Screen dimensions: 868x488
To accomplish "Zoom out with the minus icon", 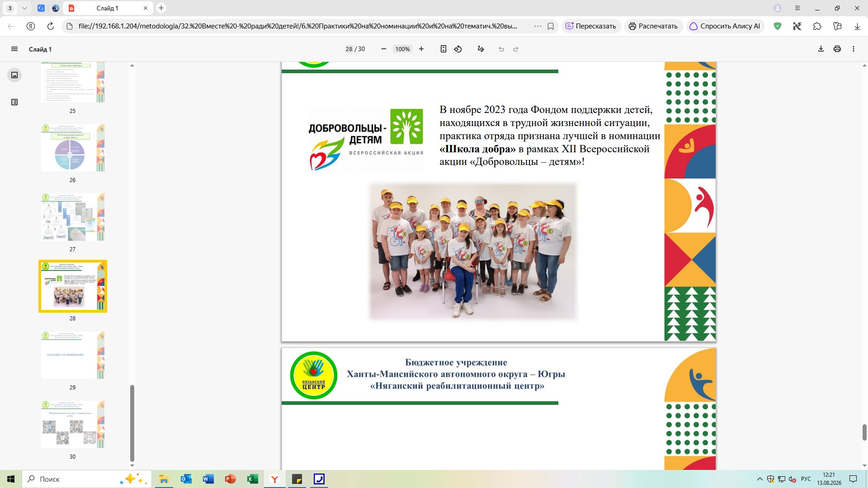I will (x=384, y=49).
